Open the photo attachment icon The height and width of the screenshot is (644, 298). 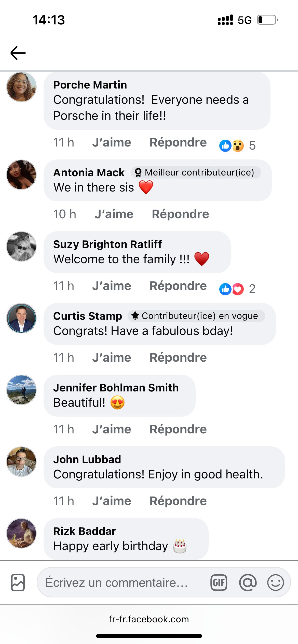pos(18,582)
